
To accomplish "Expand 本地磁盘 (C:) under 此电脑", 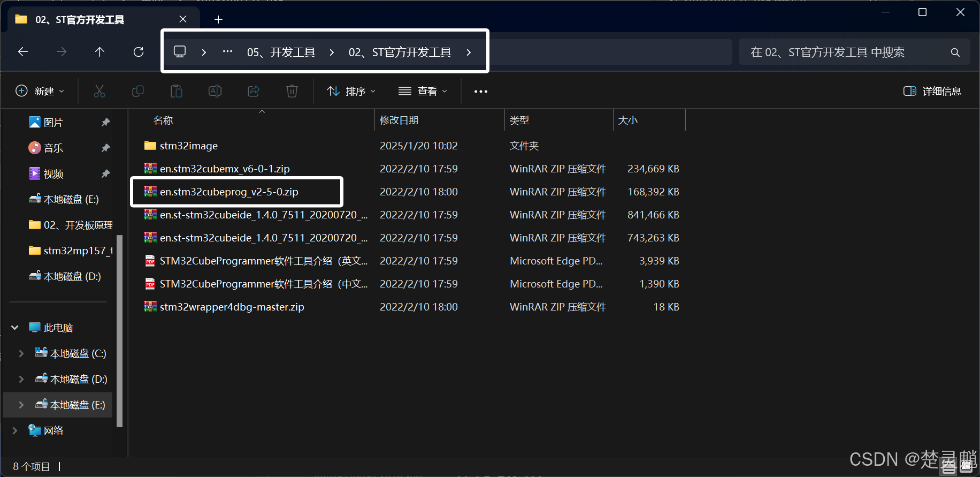I will point(21,353).
